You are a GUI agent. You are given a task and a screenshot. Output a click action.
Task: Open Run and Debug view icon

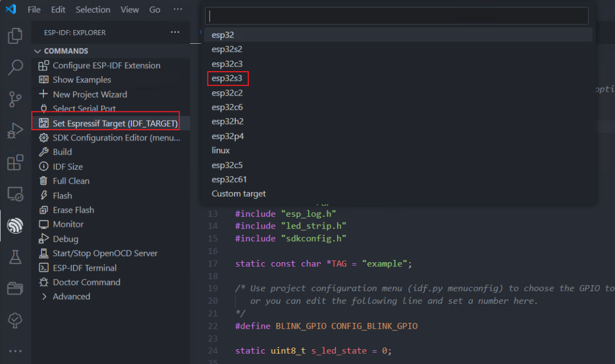point(15,131)
